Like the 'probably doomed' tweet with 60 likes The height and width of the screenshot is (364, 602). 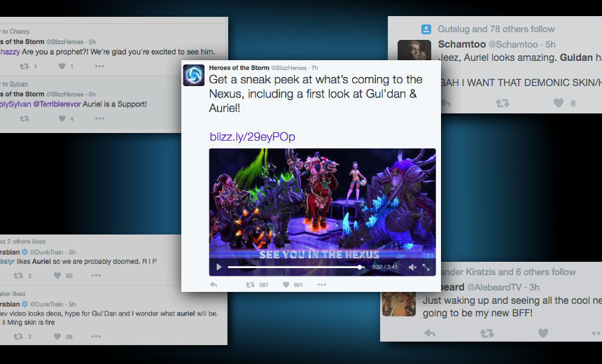pyautogui.click(x=57, y=275)
